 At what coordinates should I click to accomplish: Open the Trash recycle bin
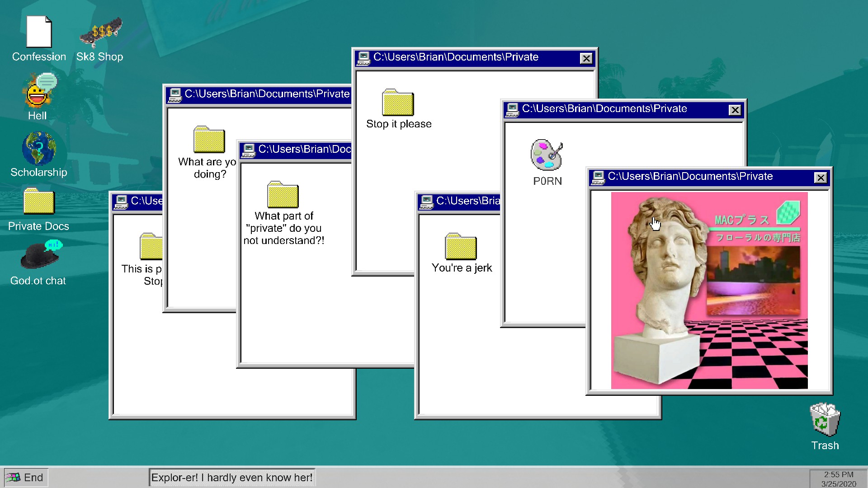(x=825, y=419)
